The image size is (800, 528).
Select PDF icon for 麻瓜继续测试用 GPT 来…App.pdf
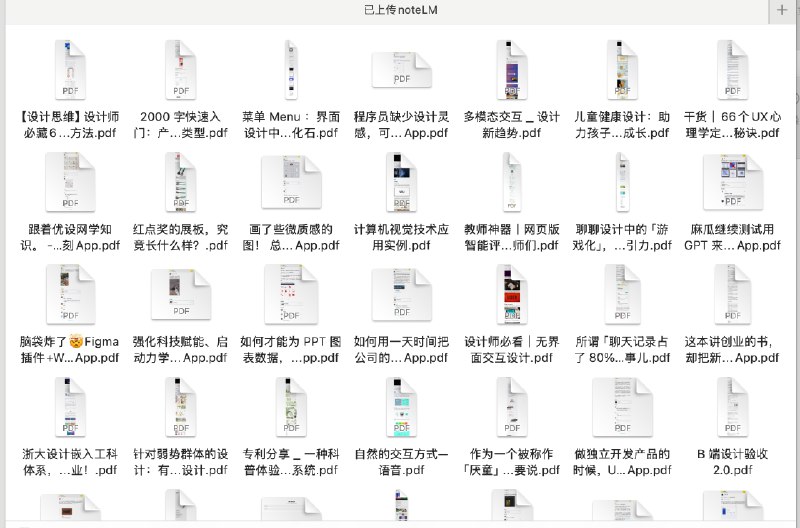733,182
